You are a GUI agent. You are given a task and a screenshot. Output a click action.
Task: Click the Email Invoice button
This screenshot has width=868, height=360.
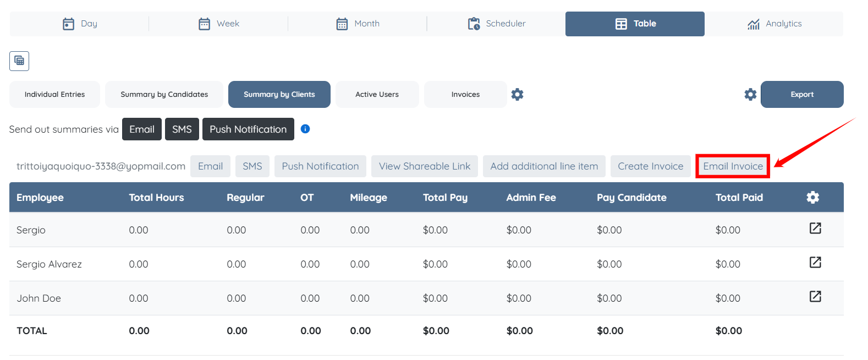pos(733,166)
